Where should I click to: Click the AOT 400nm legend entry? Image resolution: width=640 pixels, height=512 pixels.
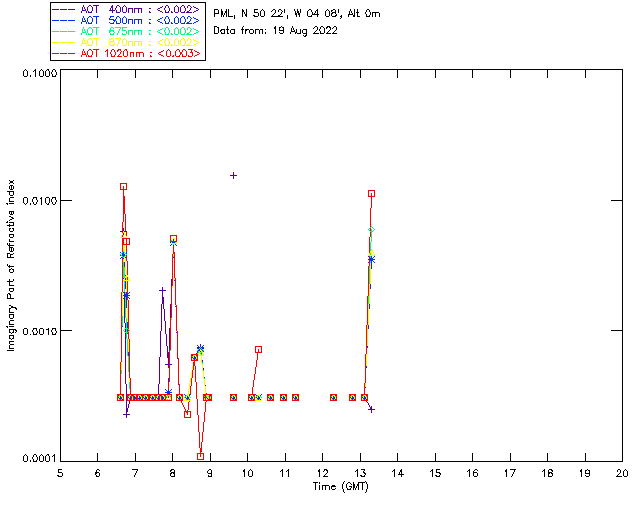pyautogui.click(x=127, y=9)
